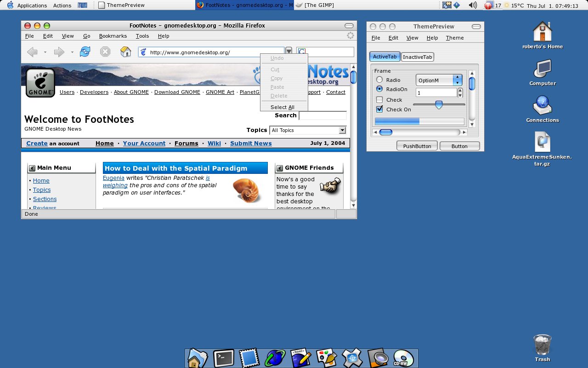Image resolution: width=588 pixels, height=368 pixels.
Task: Click the Firefox Forward arrow button
Action: [59, 52]
